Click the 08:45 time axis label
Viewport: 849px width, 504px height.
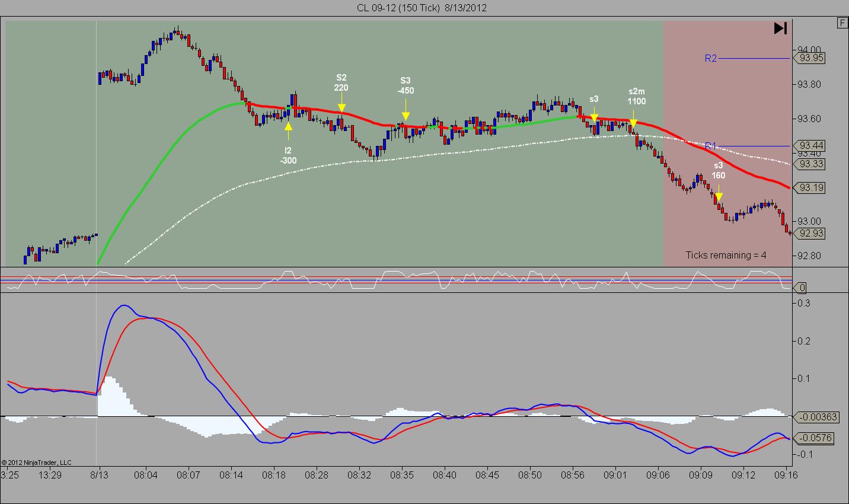point(487,475)
